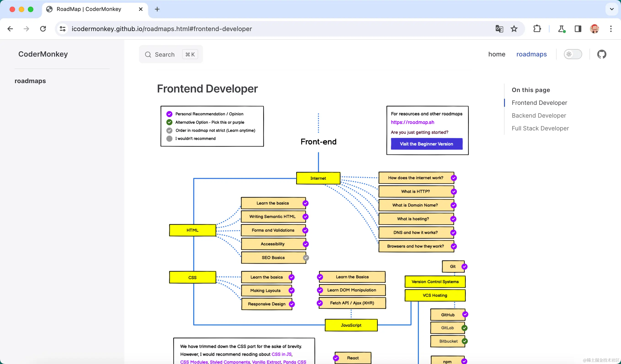This screenshot has height=364, width=621.
Task: Click the gray checkmark beside SEO Basics
Action: pyautogui.click(x=306, y=258)
